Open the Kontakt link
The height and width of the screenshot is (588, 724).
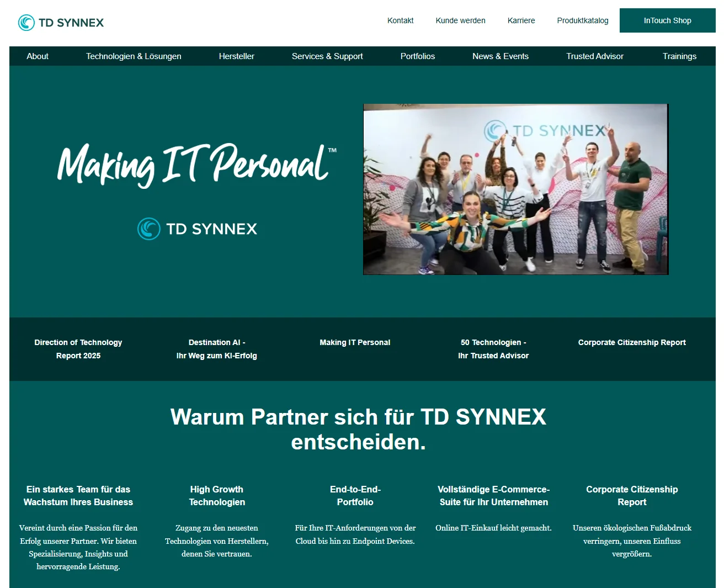point(400,20)
